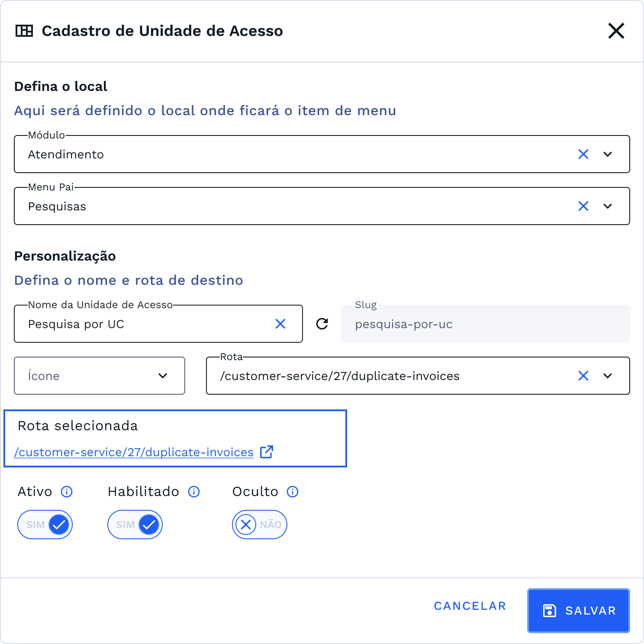Screen dimensions: 644x644
Task: Close the Cadastro de Unidade dialog
Action: pyautogui.click(x=616, y=31)
